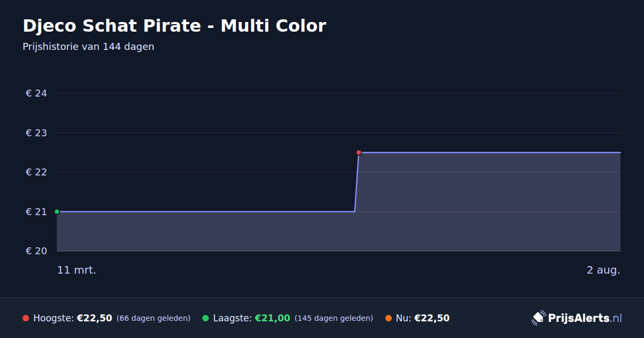This screenshot has width=644, height=338.
Task: Click the € 24 axis label
Action: click(36, 93)
